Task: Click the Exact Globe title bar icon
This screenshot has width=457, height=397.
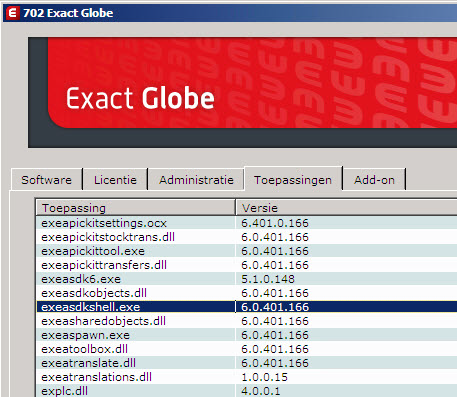Action: click(13, 13)
